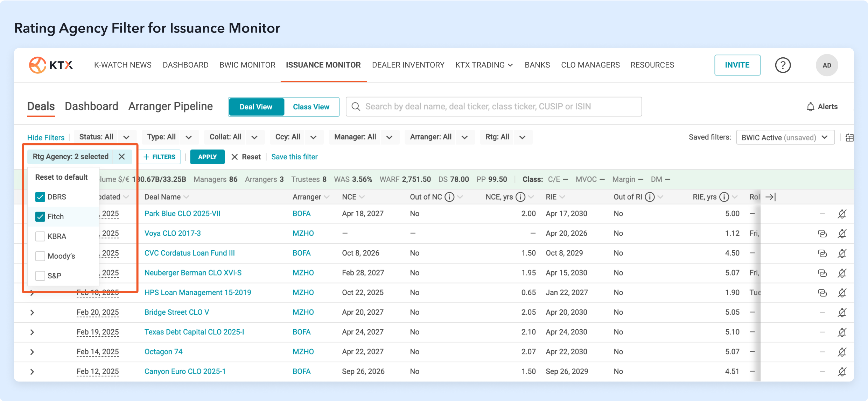868x401 pixels.
Task: Open the Collat: All dropdown
Action: tap(234, 137)
